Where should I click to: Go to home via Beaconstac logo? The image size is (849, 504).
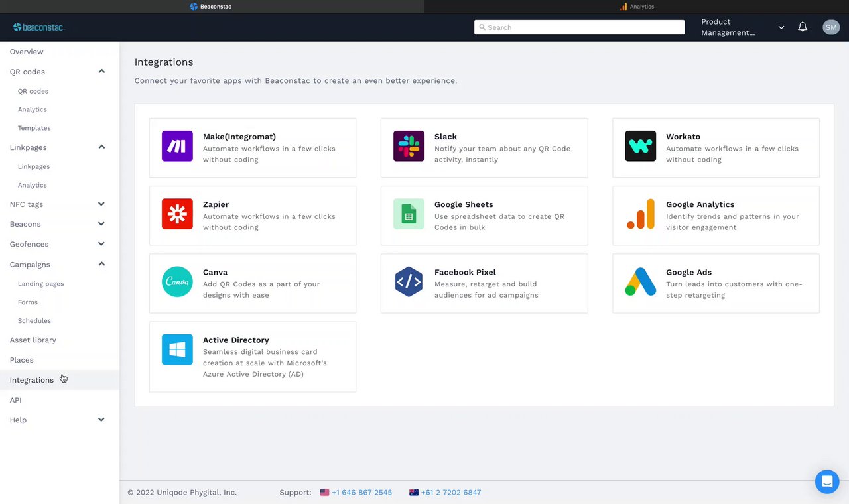(38, 27)
